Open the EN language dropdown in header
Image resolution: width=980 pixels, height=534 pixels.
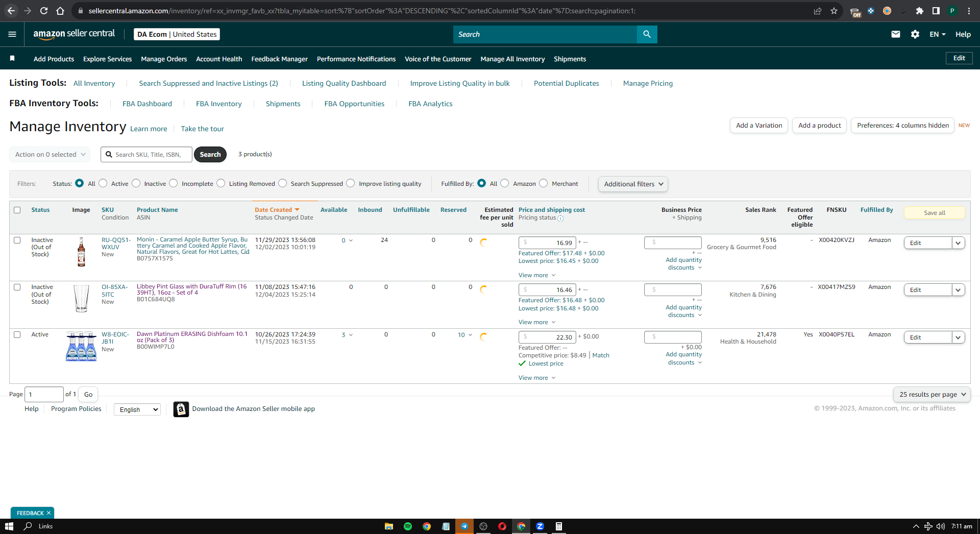[938, 34]
